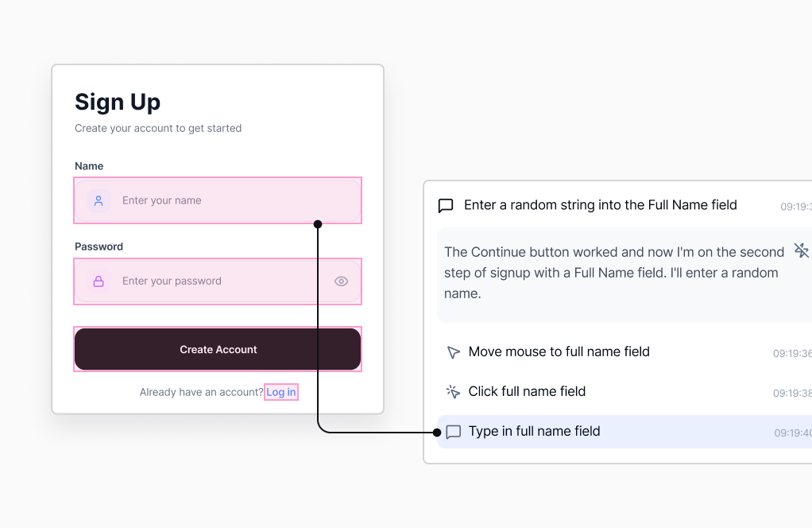Open the Log in link
This screenshot has width=812, height=528.
pyautogui.click(x=280, y=391)
